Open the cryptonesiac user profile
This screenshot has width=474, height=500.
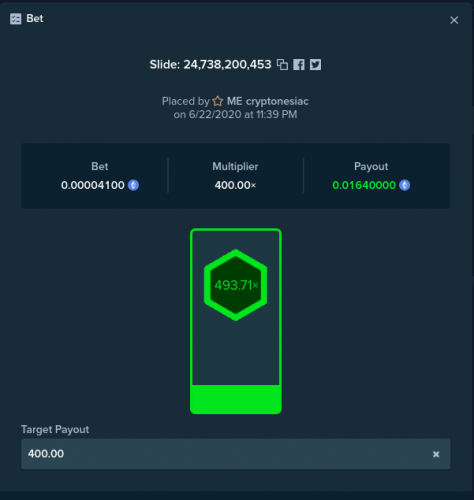pos(277,101)
